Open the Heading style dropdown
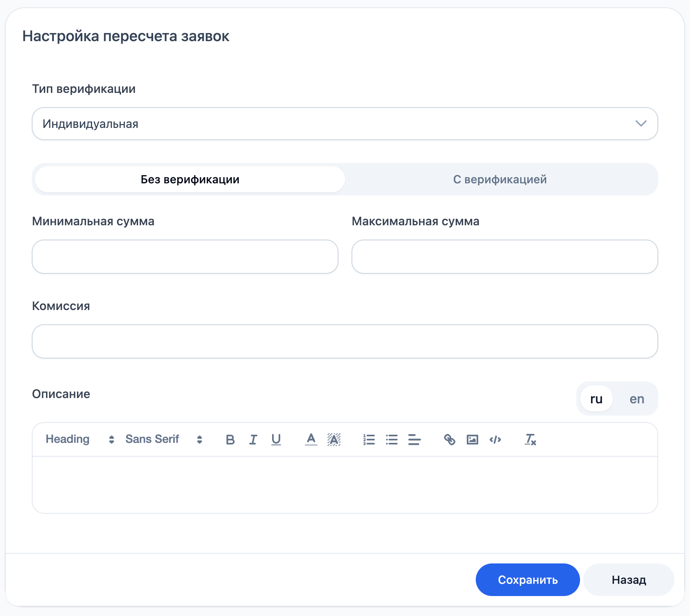This screenshot has width=690, height=616. [x=79, y=439]
